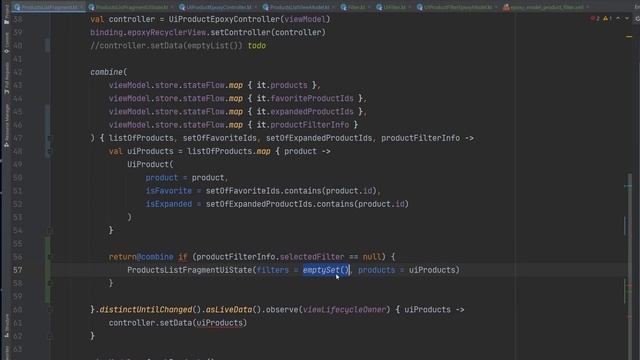Toggle fold marker at line 58

pos(49,283)
